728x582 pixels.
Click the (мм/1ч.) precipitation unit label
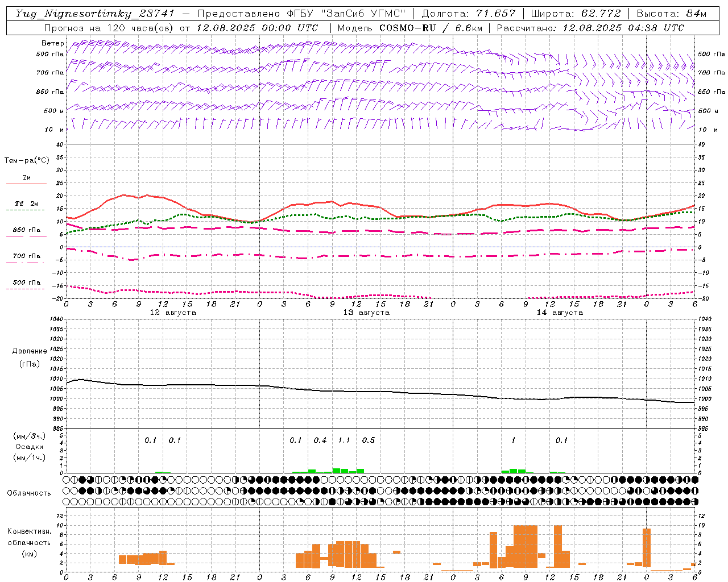(29, 458)
